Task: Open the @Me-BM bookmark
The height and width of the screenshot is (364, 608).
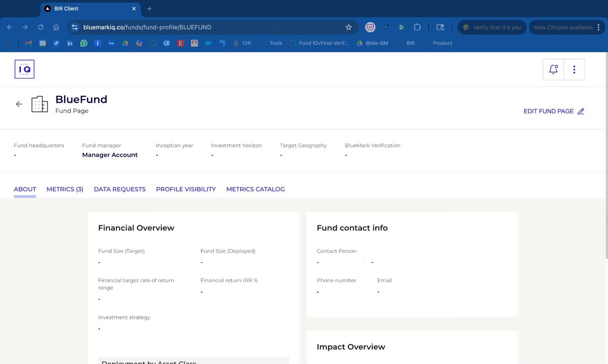Action: [x=372, y=43]
